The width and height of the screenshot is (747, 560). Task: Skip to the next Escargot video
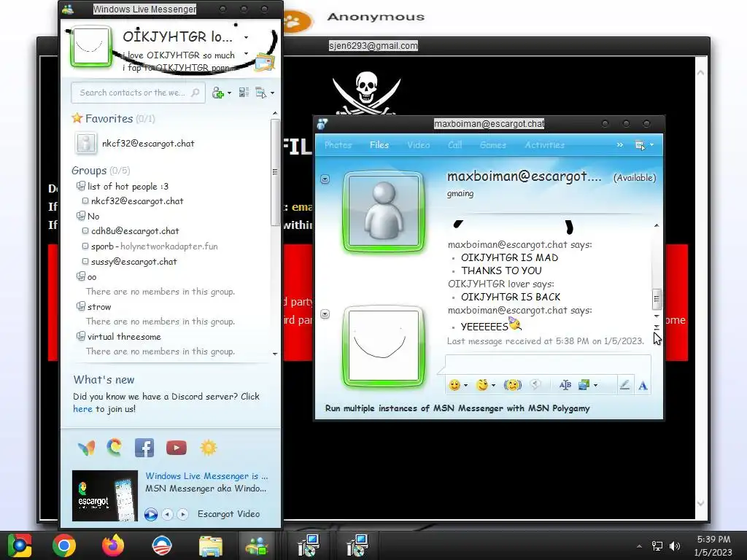click(x=182, y=514)
